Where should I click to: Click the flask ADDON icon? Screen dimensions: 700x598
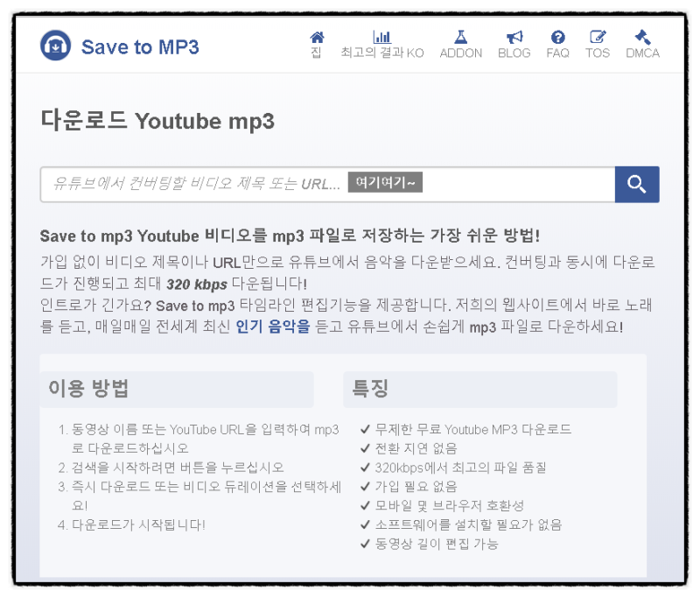click(x=461, y=37)
